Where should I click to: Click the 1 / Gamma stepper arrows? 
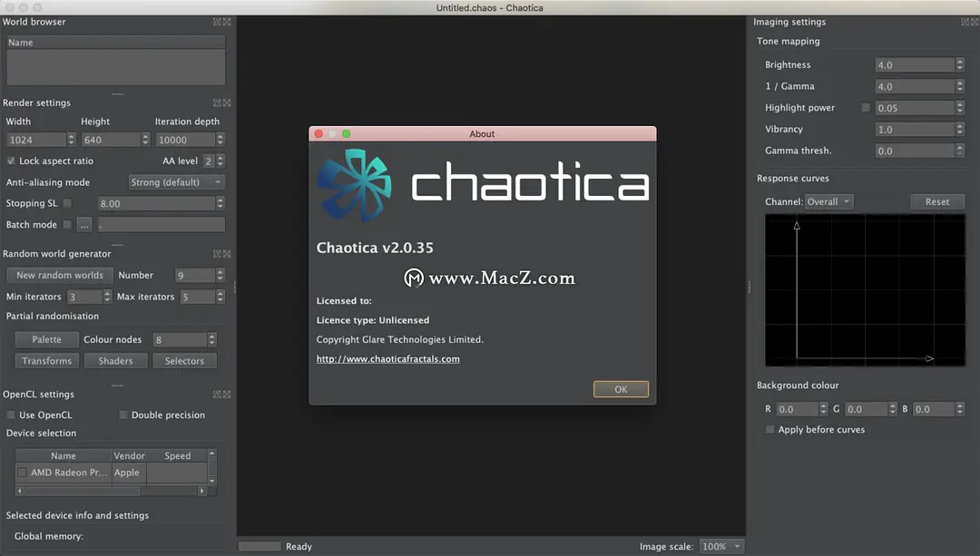tap(960, 86)
